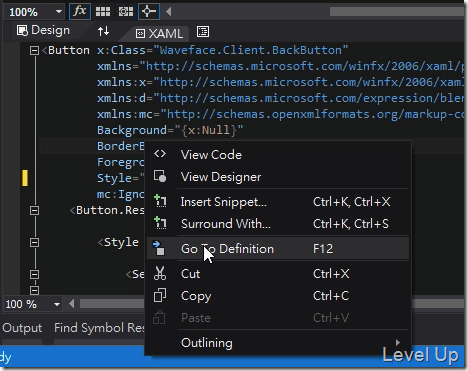Swap panes with the up-down arrows icon
Image resolution: width=468 pixels, height=371 pixels.
click(x=103, y=31)
